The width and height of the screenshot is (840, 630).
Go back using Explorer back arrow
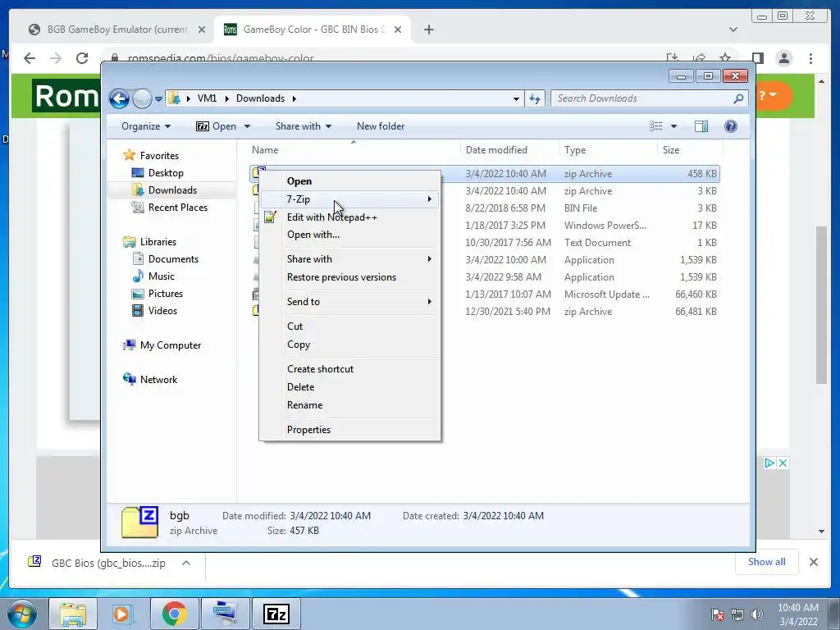(x=119, y=98)
